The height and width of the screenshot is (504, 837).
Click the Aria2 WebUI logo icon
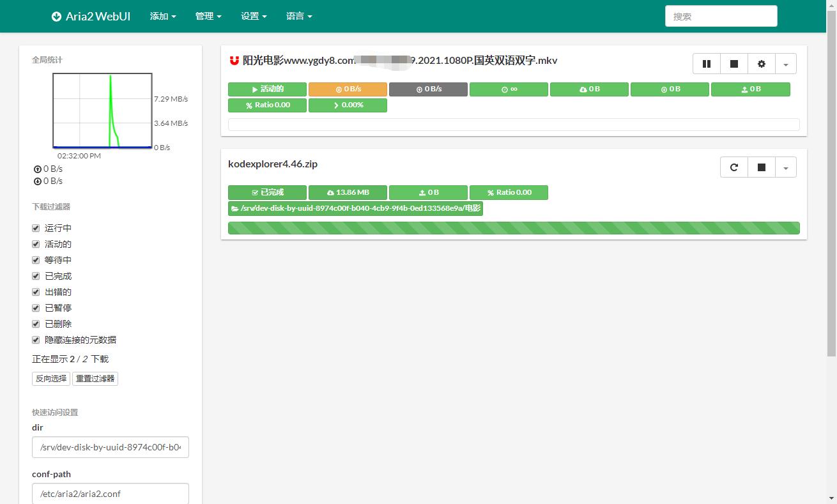pos(57,17)
